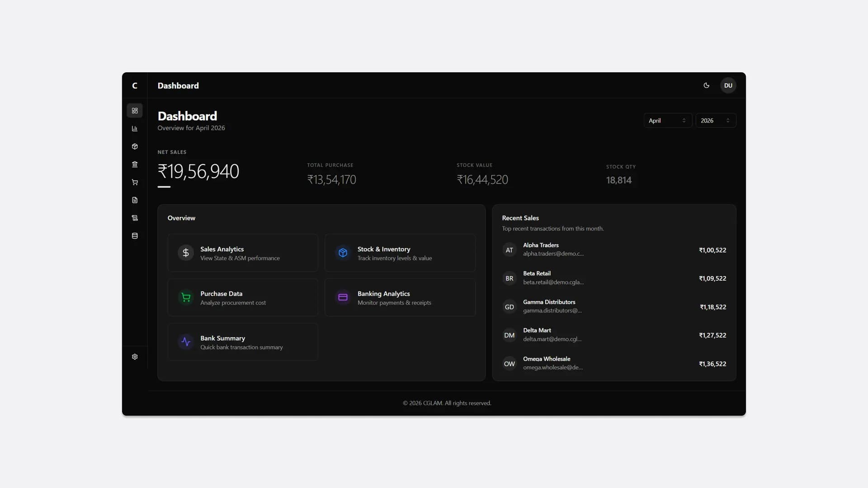Screen dimensions: 868x488
Task: Open the Purchase Data card
Action: coord(243,297)
